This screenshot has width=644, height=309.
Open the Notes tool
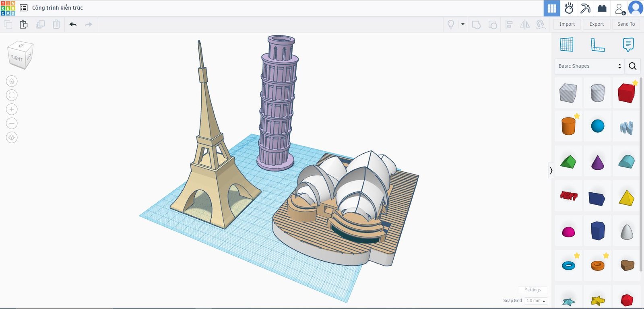(628, 44)
